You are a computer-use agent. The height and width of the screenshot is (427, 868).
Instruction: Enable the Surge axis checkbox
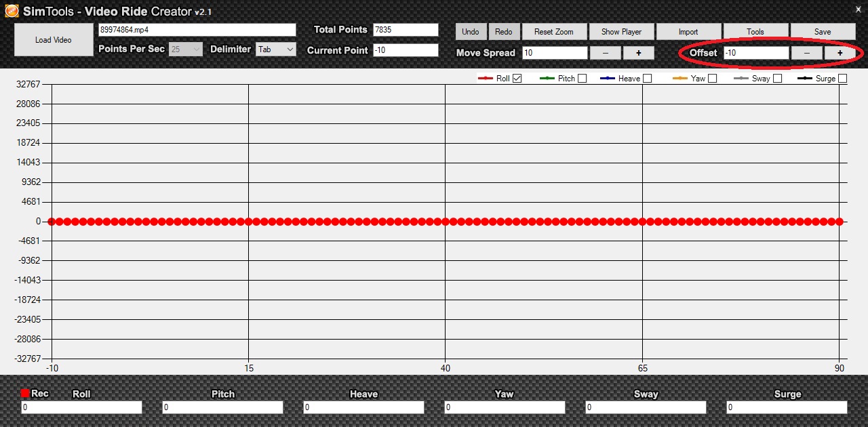tap(842, 79)
